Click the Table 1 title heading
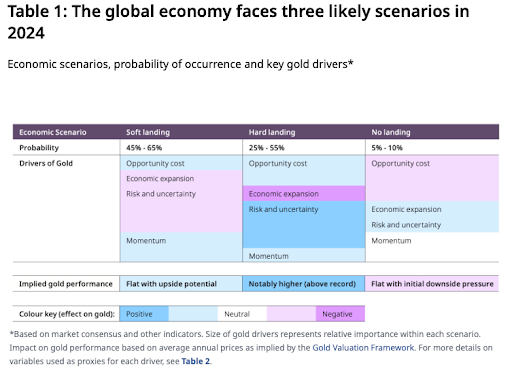 (x=238, y=22)
